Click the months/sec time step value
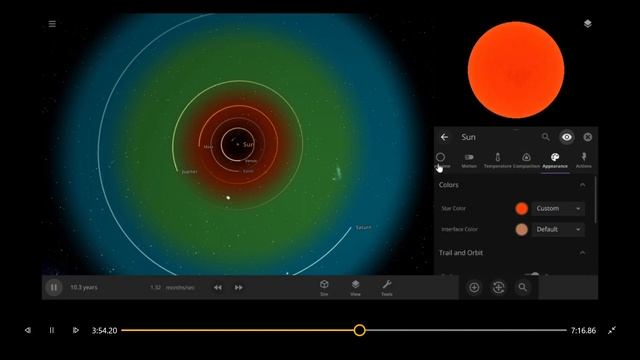 coord(172,288)
